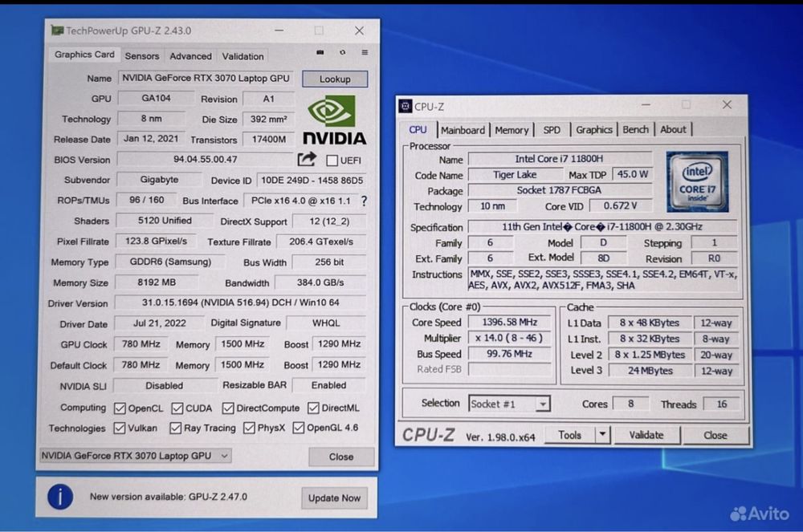This screenshot has width=803, height=532.
Task: Click the GPU-Z refresh icon
Action: 343,52
